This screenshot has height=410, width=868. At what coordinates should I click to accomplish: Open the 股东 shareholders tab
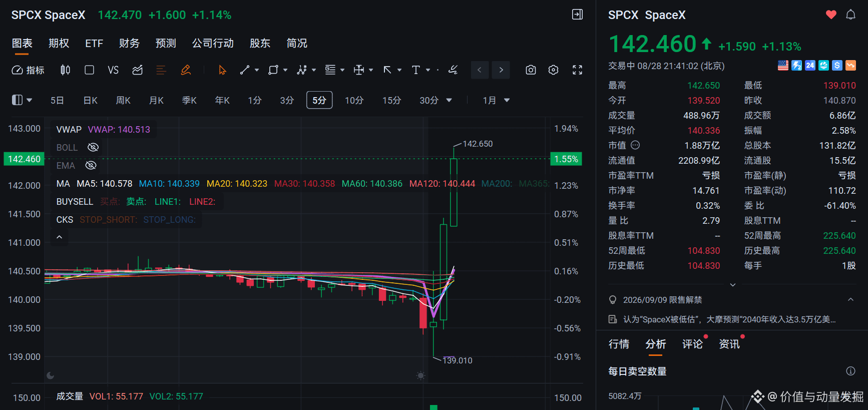point(260,44)
